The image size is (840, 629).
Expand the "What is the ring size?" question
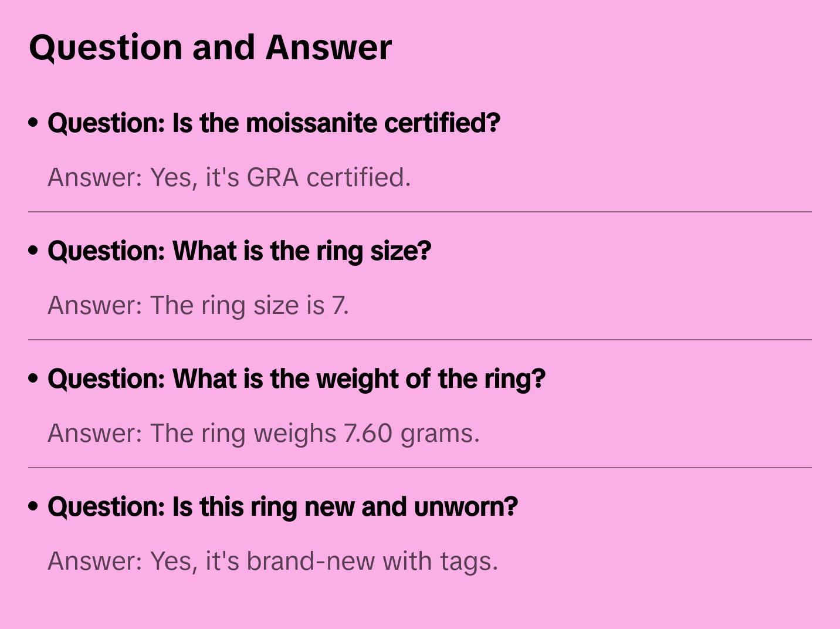click(x=239, y=251)
